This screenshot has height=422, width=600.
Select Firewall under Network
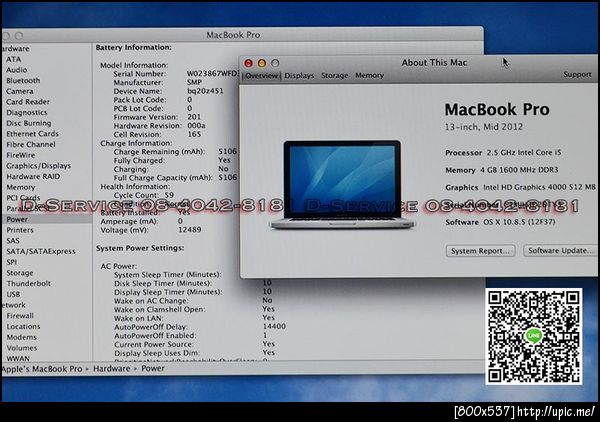pos(20,316)
